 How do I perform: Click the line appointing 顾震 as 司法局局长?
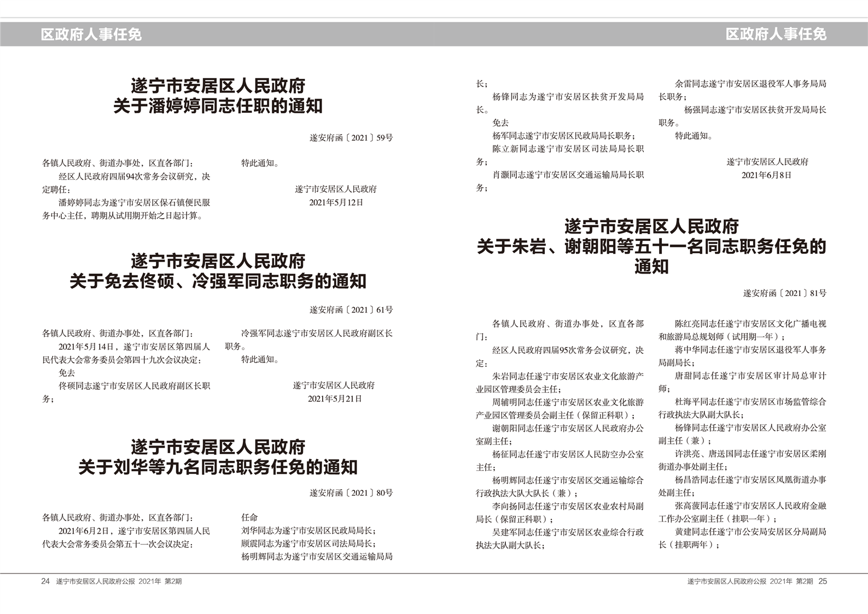[x=308, y=544]
